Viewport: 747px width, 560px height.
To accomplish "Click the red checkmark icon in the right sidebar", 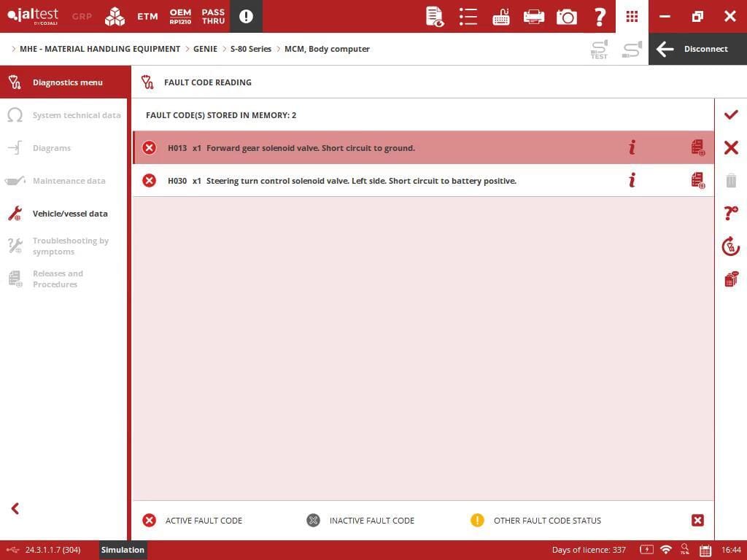I will point(730,114).
